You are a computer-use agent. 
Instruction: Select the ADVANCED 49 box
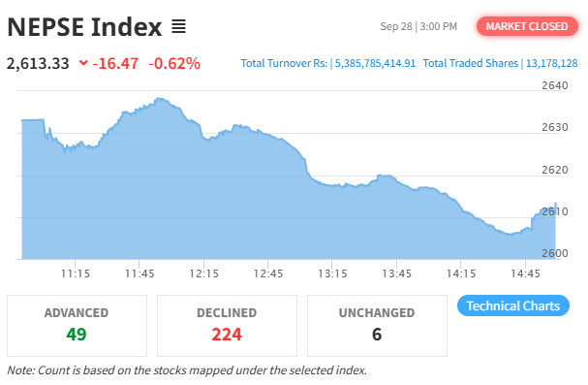click(77, 325)
